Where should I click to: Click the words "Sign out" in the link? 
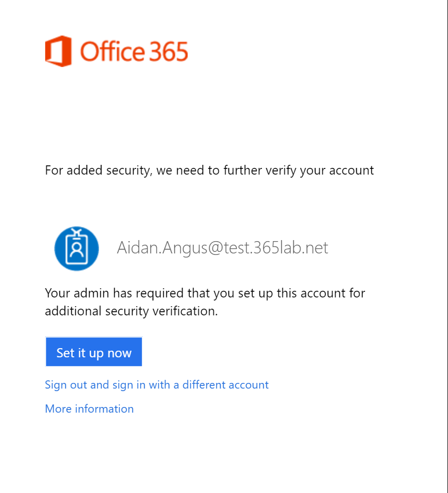coord(66,384)
